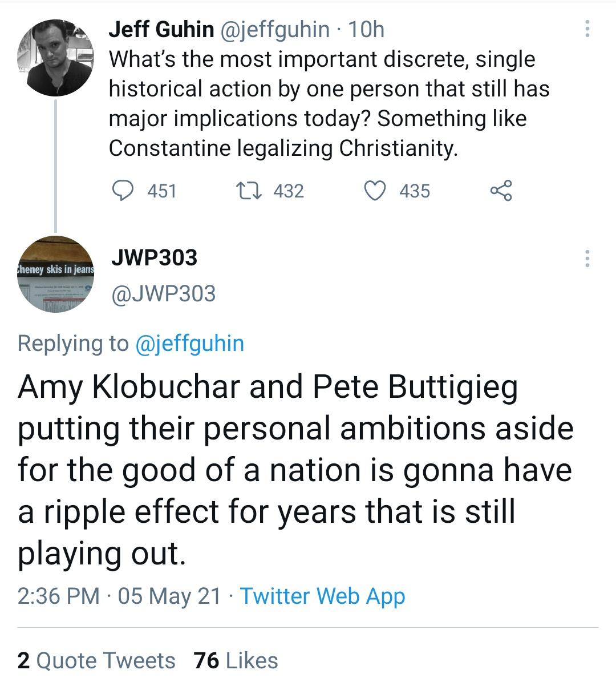616x686 pixels.
Task: Open the @jeffguhin mention link
Action: coord(191,343)
